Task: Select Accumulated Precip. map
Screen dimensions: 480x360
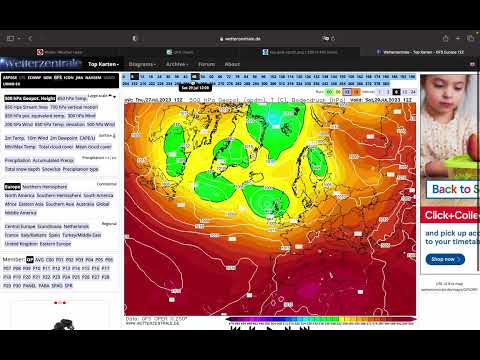Action: [x=53, y=160]
